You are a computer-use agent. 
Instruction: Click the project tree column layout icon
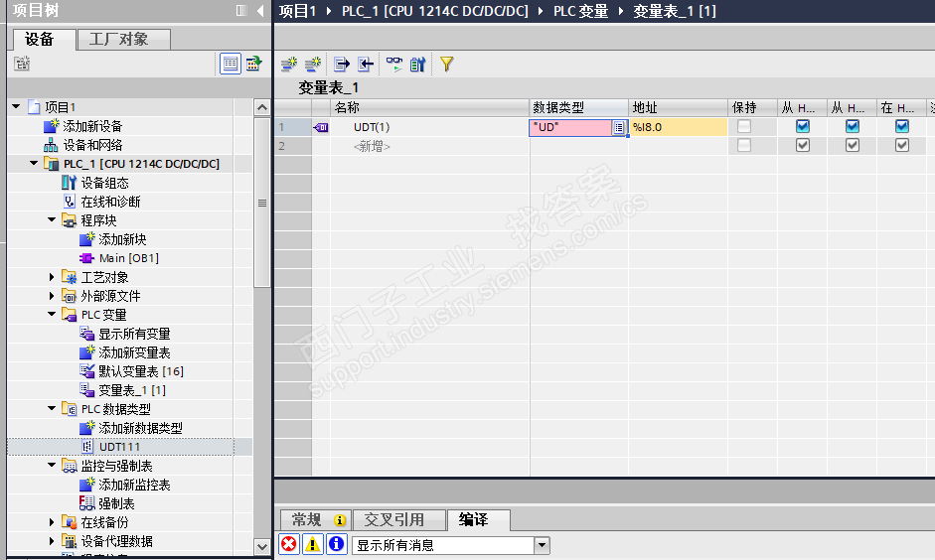(x=241, y=10)
